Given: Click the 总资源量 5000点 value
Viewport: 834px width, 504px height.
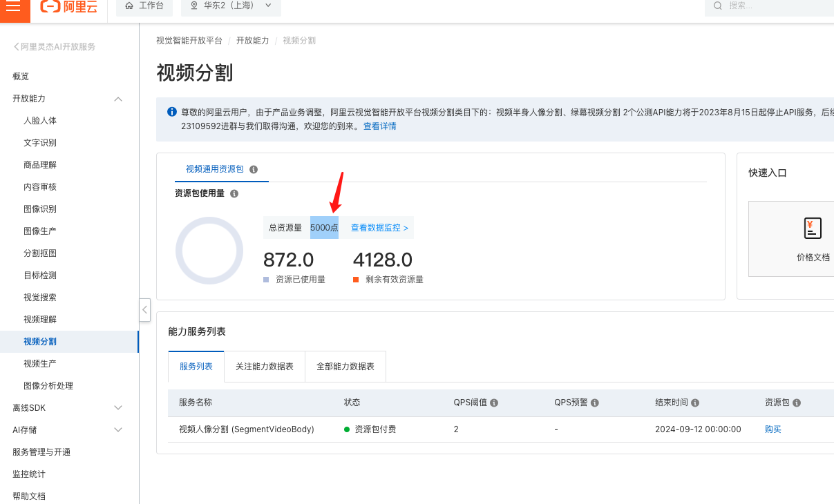Looking at the screenshot, I should coord(324,227).
